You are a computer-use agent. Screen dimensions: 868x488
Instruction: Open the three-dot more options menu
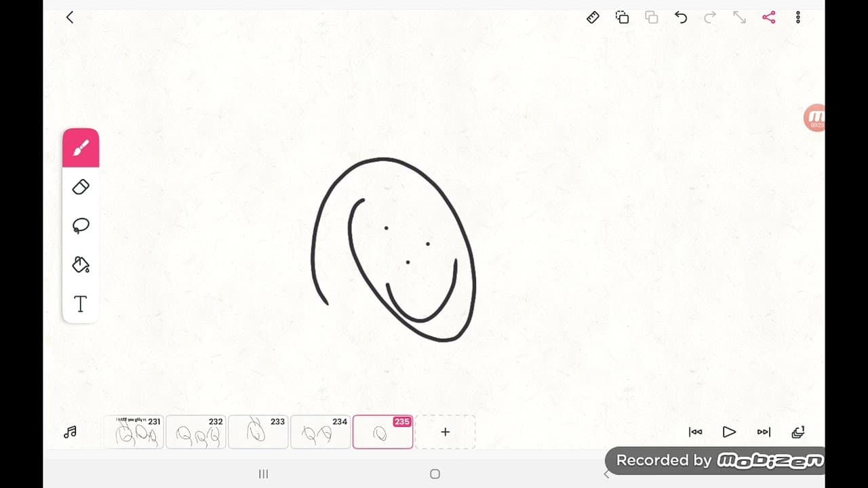pyautogui.click(x=798, y=18)
